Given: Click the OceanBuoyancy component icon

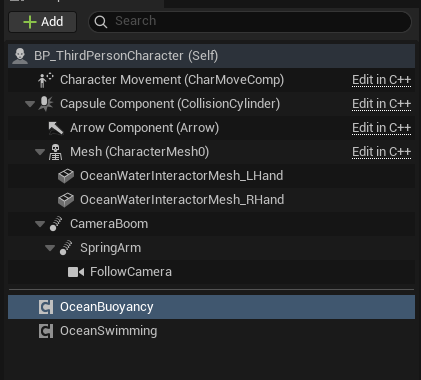Looking at the screenshot, I should point(46,307).
